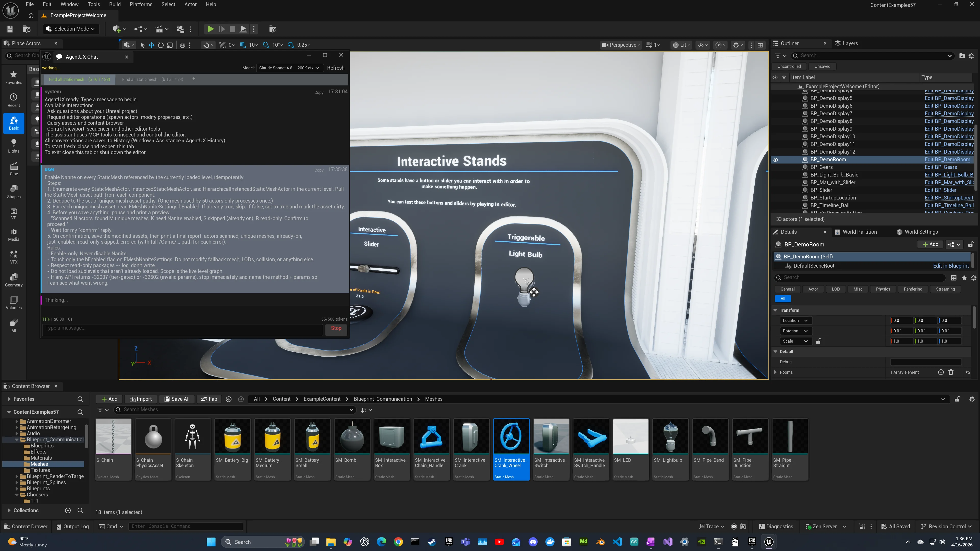Toggle scale snapping in viewport
Image resolution: width=980 pixels, height=551 pixels.
click(x=291, y=45)
